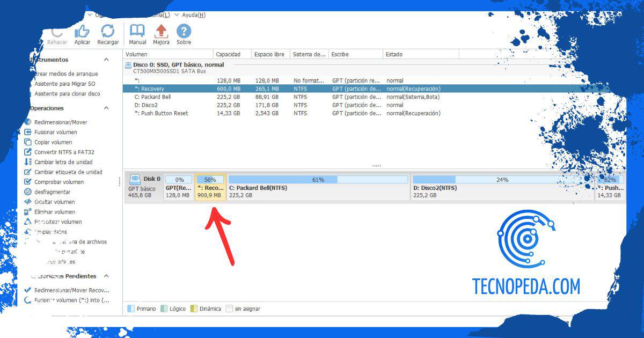Click Fusionar volumen operation text

point(56,132)
